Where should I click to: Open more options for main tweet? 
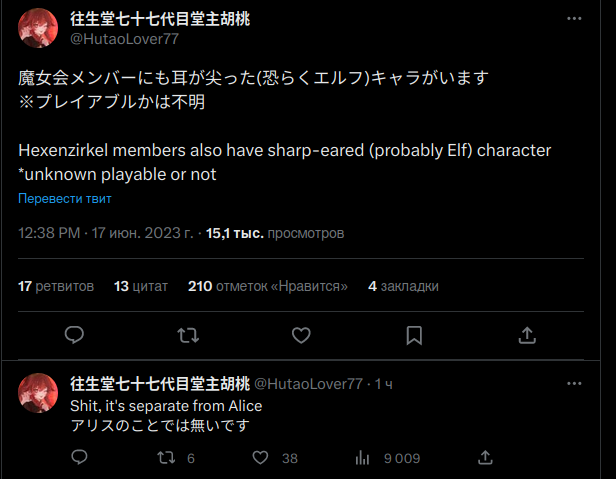(x=574, y=19)
